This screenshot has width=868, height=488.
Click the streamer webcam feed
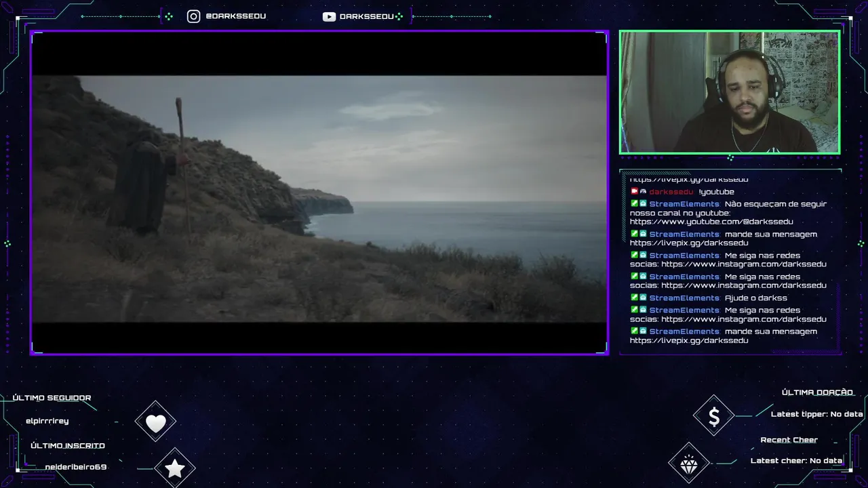[730, 92]
